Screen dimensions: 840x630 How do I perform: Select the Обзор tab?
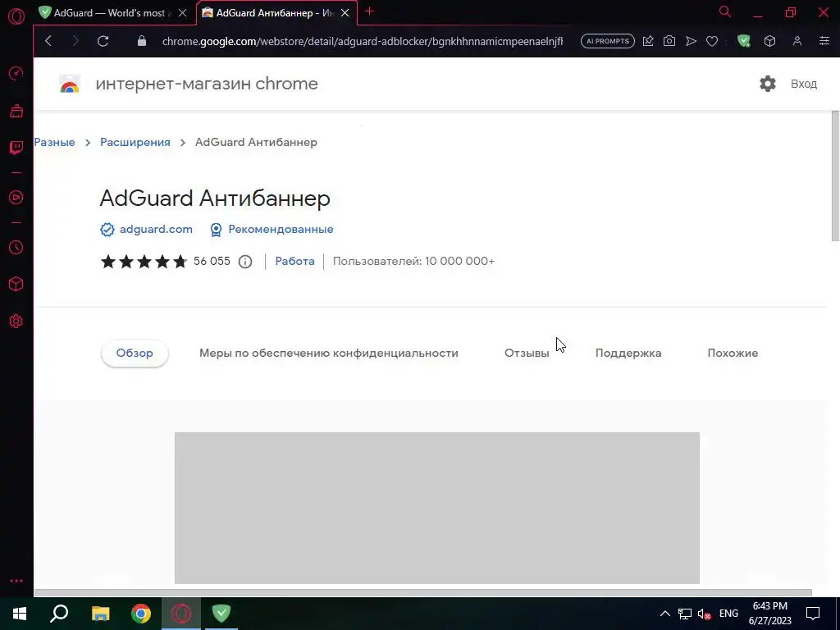[135, 353]
